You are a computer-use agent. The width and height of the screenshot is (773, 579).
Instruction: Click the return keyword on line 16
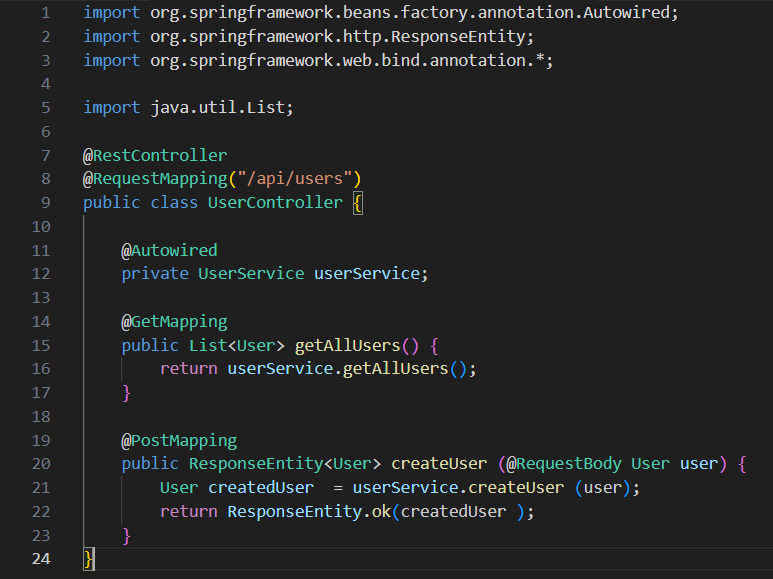pos(189,369)
